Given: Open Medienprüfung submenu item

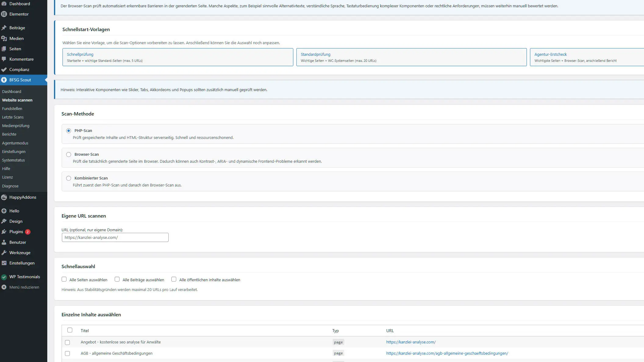Looking at the screenshot, I should point(16,126).
